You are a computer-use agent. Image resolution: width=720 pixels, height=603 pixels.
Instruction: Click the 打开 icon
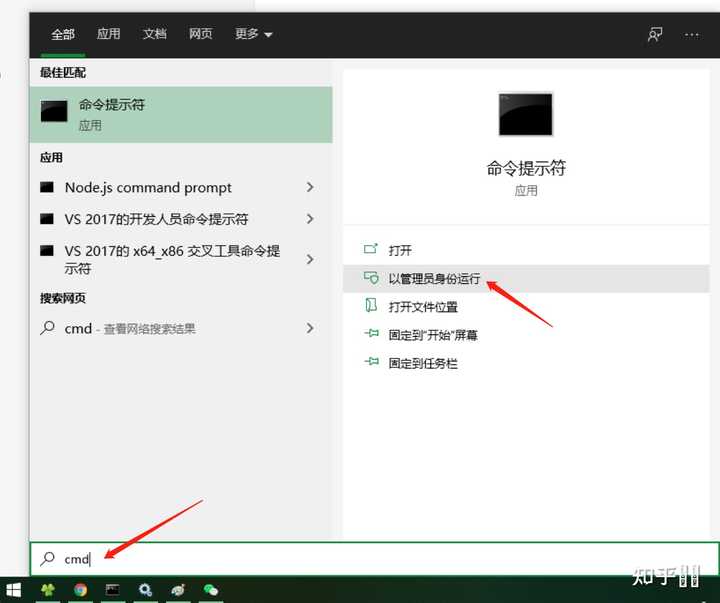coord(371,249)
